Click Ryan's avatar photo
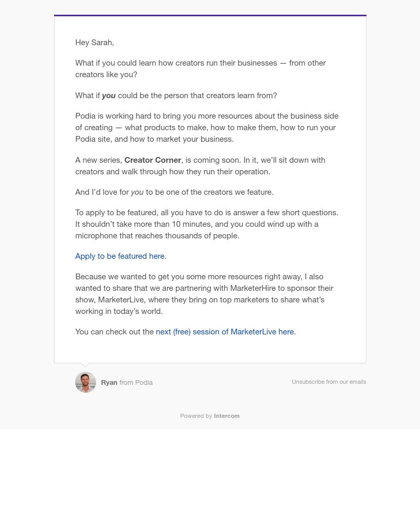Screen dimensions: 420x525 86,382
